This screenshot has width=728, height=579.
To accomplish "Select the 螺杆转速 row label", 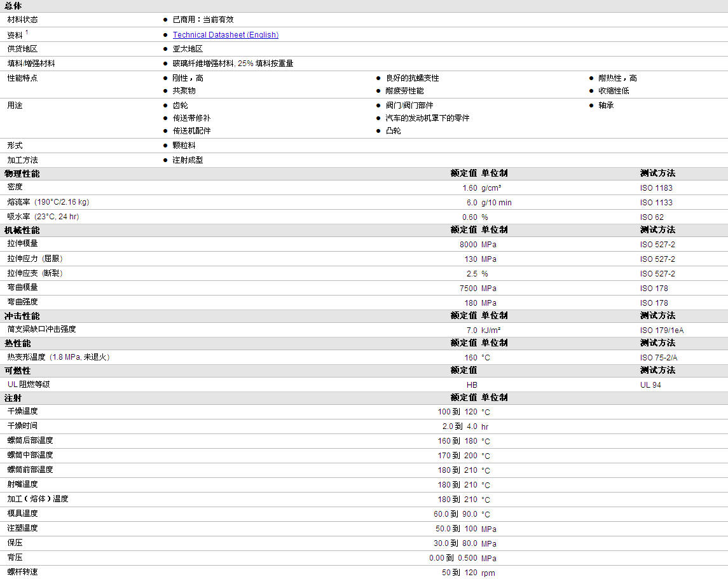I will (x=22, y=572).
